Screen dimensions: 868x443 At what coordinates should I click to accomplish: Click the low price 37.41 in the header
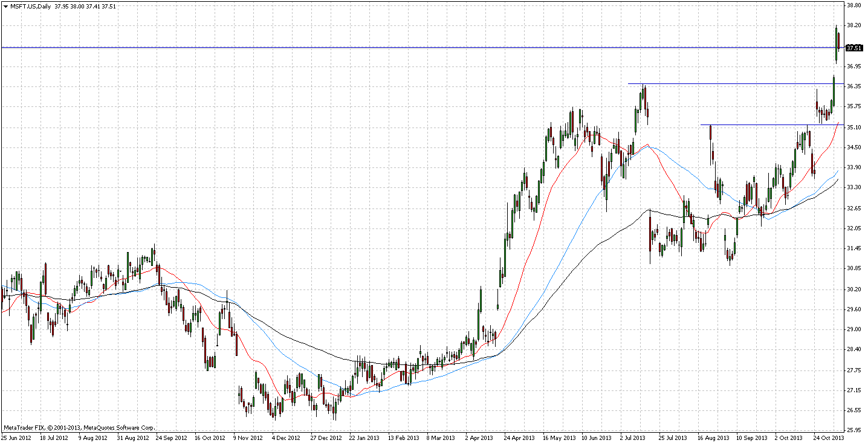[94, 6]
